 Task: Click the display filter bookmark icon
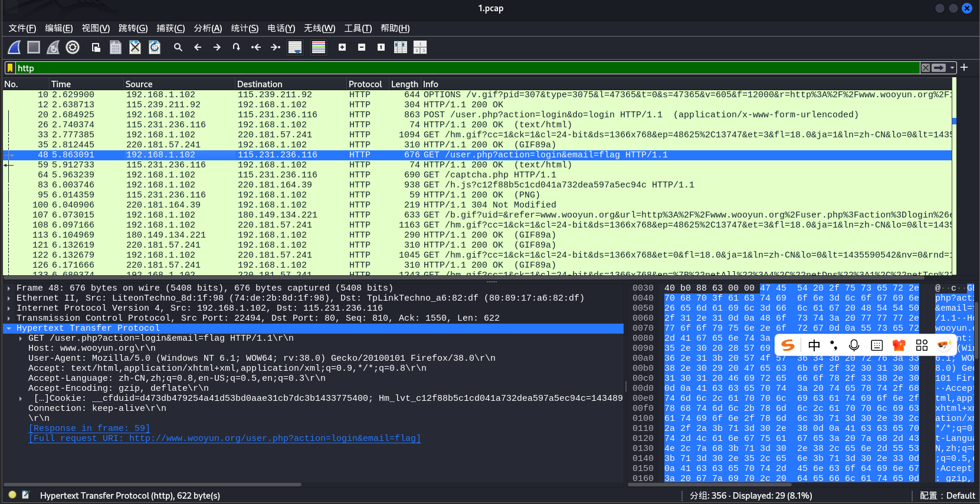(x=10, y=68)
